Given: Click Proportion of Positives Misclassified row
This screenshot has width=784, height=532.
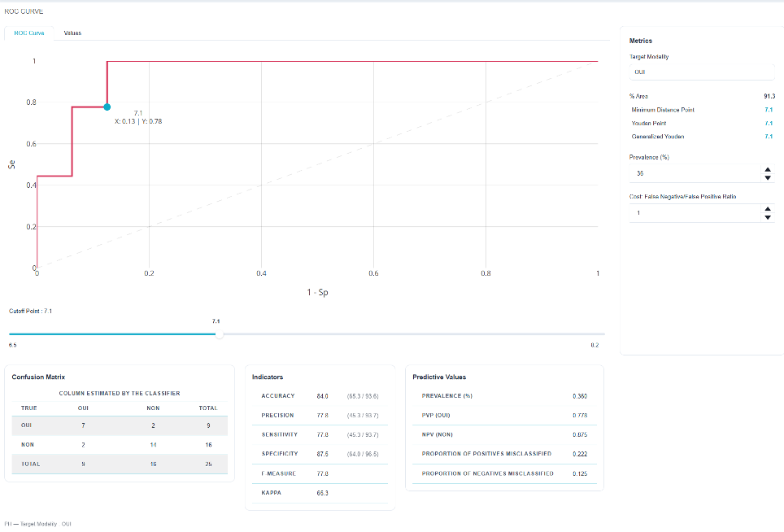Looking at the screenshot, I should coord(504,454).
